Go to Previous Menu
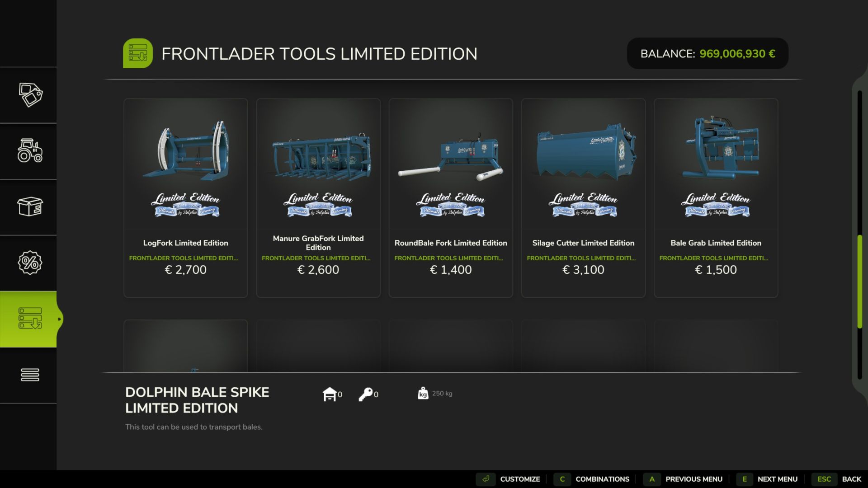This screenshot has height=488, width=868. click(x=683, y=479)
